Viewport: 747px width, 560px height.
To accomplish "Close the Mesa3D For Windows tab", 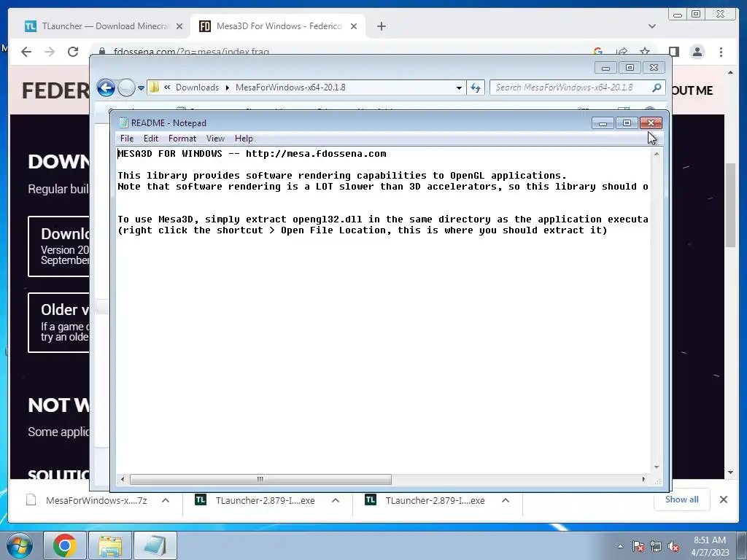I will click(x=354, y=26).
